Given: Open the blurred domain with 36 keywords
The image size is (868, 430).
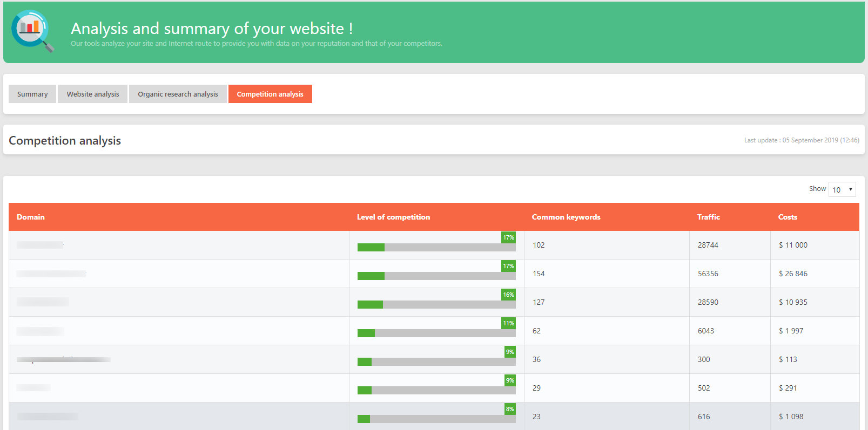Looking at the screenshot, I should pyautogui.click(x=63, y=359).
